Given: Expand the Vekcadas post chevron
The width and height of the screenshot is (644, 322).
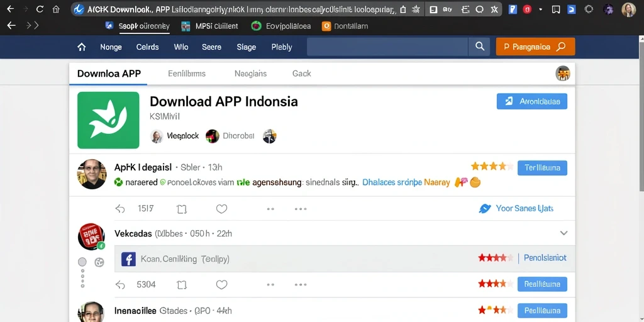Looking at the screenshot, I should [x=564, y=233].
